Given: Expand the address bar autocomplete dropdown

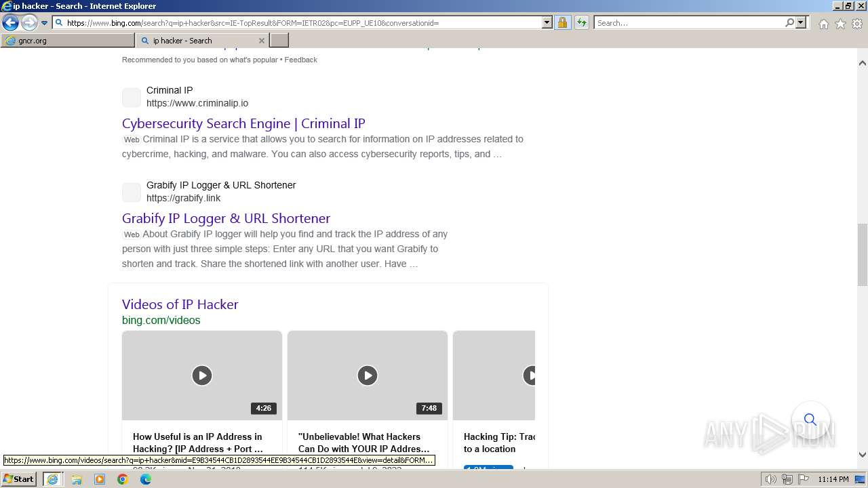Looking at the screenshot, I should pos(547,22).
